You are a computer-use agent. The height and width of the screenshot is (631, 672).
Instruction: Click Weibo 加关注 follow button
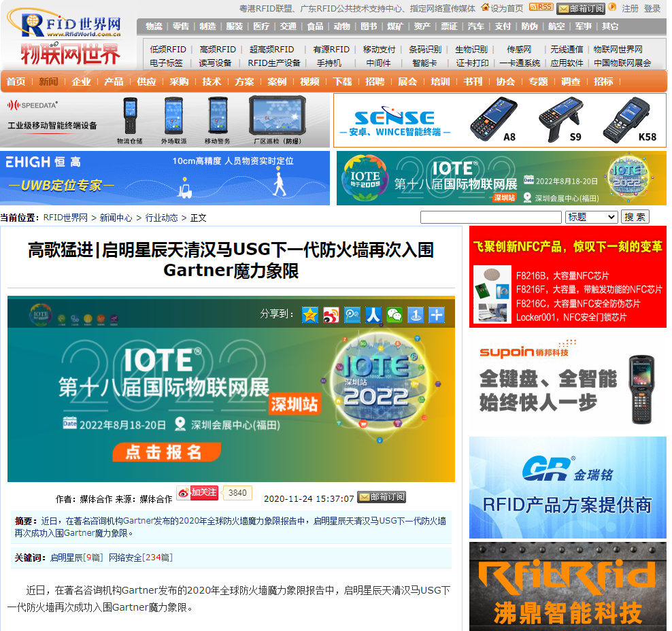click(x=198, y=493)
